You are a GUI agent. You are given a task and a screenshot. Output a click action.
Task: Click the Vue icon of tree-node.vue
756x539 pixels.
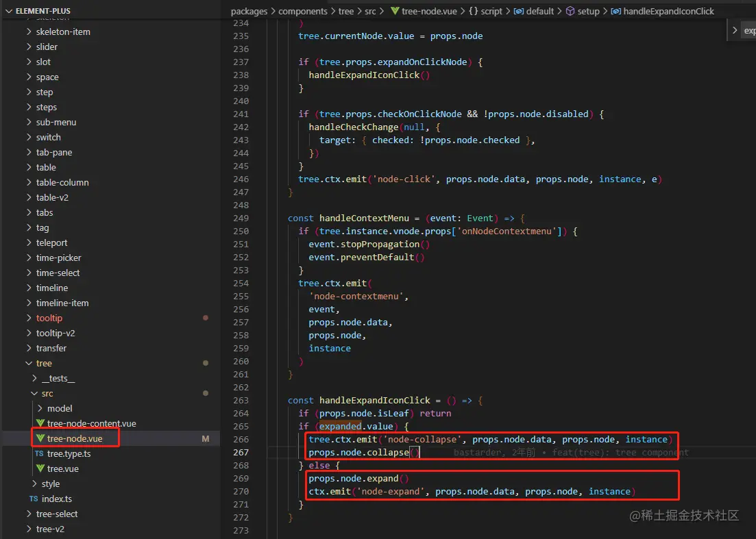pos(40,438)
